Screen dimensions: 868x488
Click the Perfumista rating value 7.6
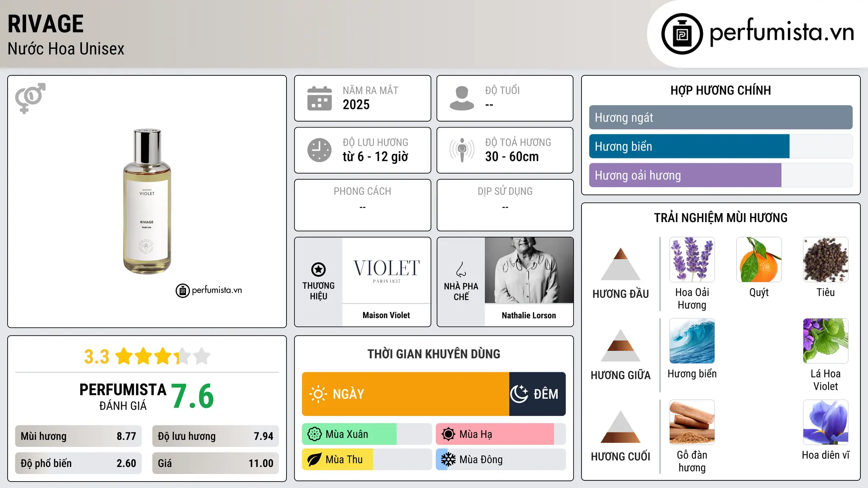(192, 396)
